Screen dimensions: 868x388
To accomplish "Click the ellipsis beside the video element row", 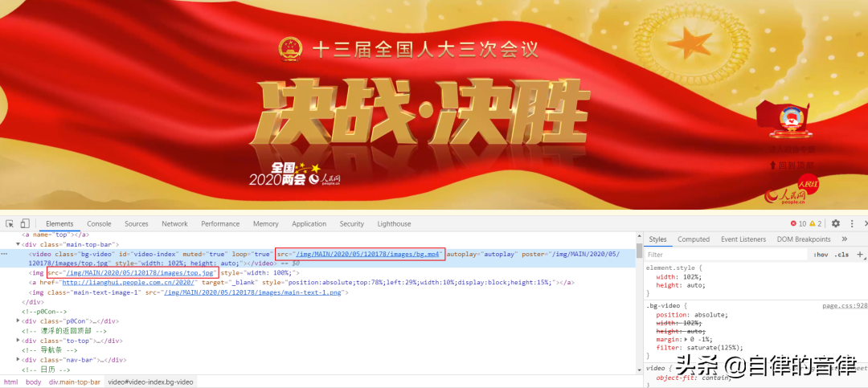I will point(5,254).
